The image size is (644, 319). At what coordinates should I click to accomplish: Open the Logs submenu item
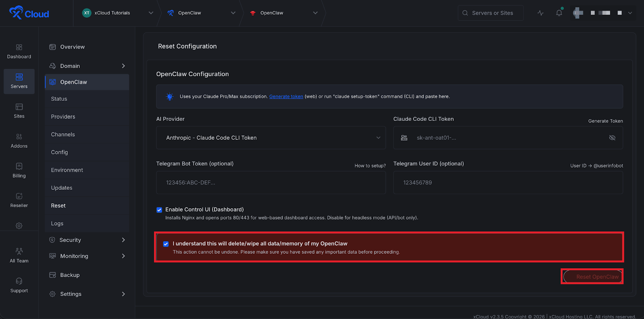tap(57, 224)
